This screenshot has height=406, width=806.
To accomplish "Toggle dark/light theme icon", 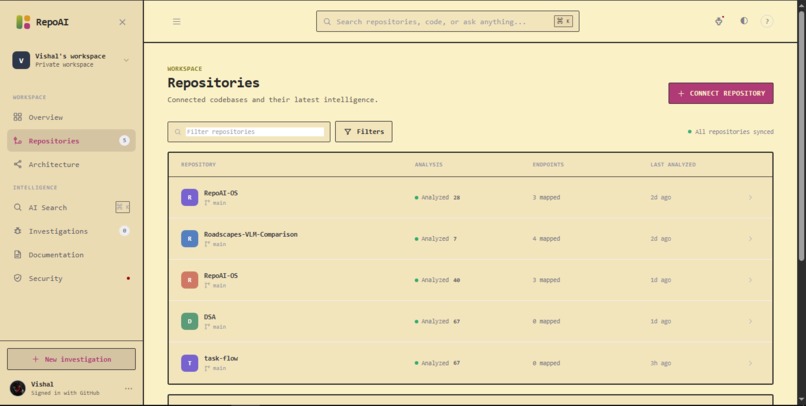I will tap(744, 21).
